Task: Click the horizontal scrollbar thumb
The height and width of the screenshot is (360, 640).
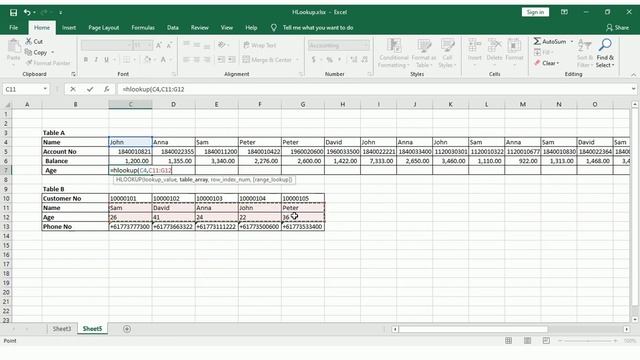Action: coord(473,329)
